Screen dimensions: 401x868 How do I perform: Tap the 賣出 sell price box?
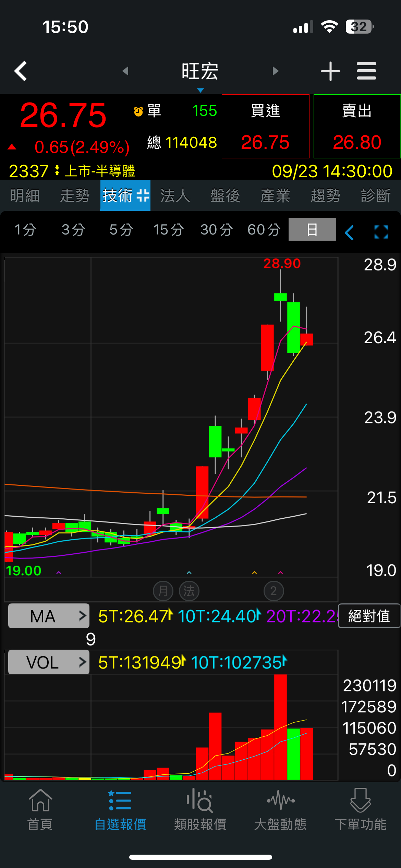357,126
